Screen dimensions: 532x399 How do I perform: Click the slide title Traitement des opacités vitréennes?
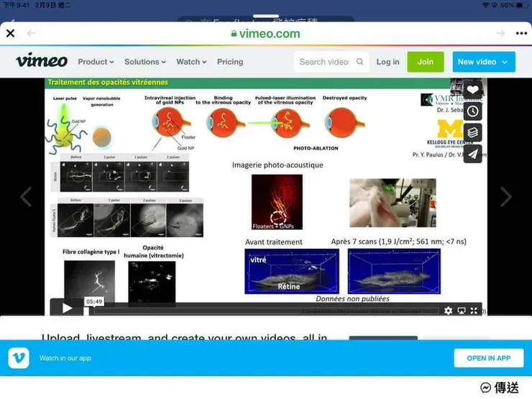point(108,82)
